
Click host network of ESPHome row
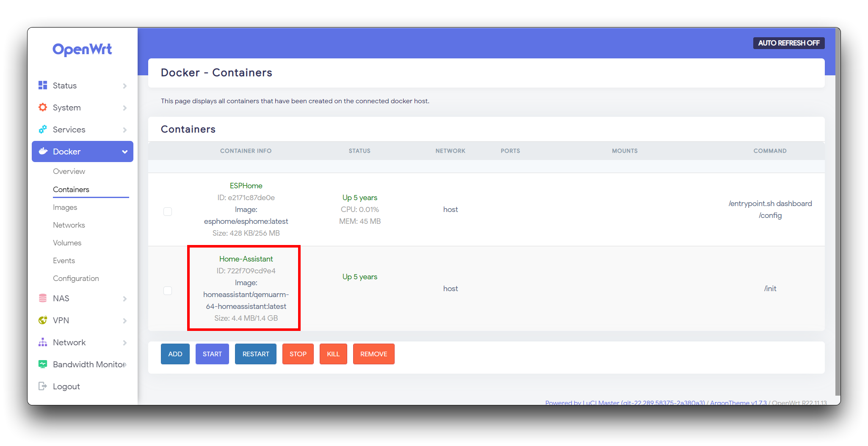tap(451, 209)
